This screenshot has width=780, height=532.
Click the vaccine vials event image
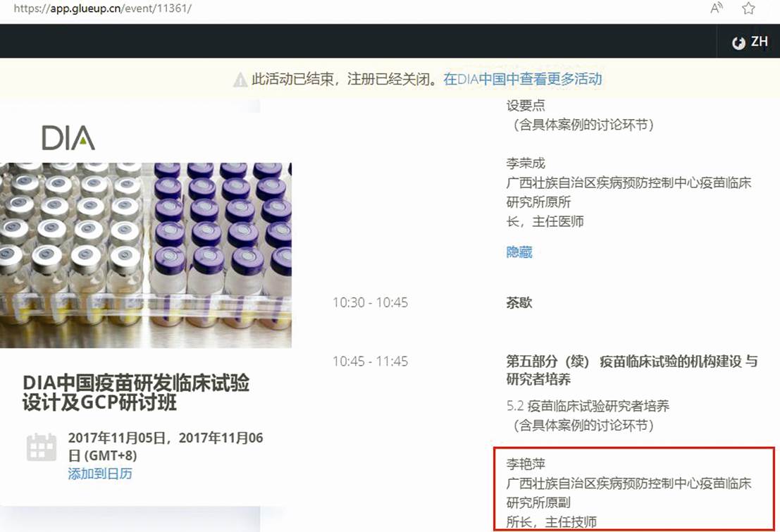point(145,254)
